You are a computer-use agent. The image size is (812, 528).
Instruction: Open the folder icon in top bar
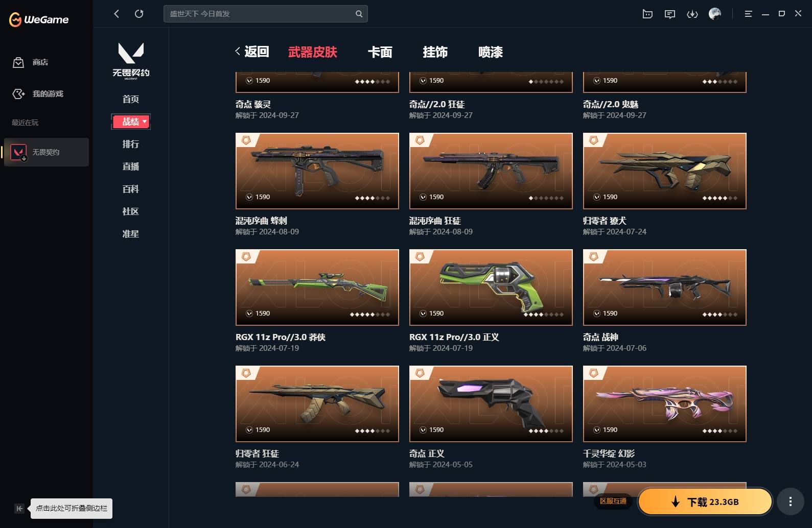(647, 14)
